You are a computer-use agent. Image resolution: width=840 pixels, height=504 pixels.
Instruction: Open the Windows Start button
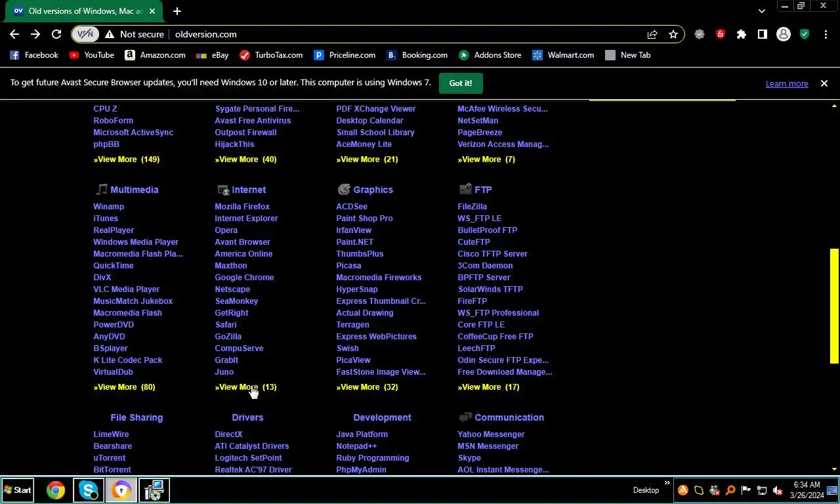[x=18, y=490]
